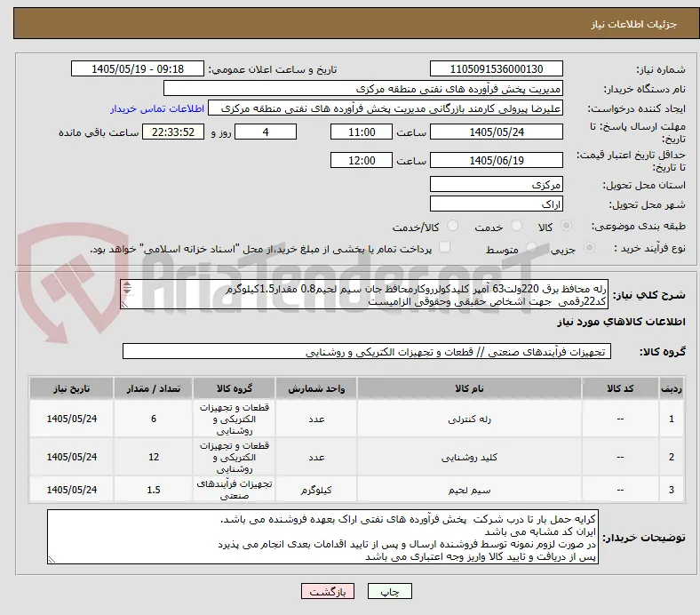Click the رله کنترلی item name cell

469,419
